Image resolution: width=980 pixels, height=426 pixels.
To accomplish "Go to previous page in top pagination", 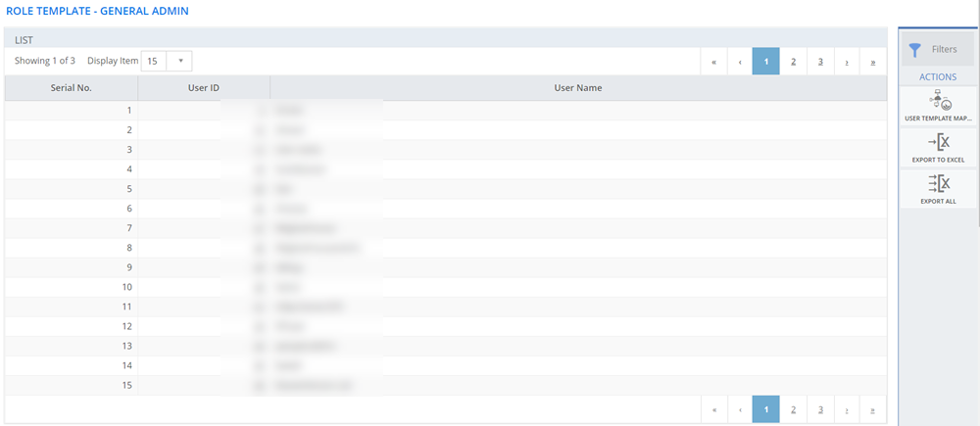I will click(740, 62).
